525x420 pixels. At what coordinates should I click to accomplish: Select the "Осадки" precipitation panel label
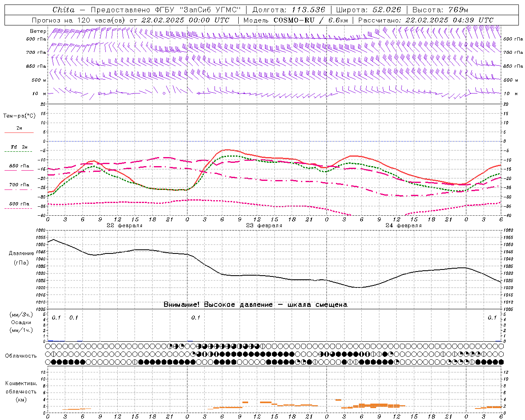click(21, 322)
